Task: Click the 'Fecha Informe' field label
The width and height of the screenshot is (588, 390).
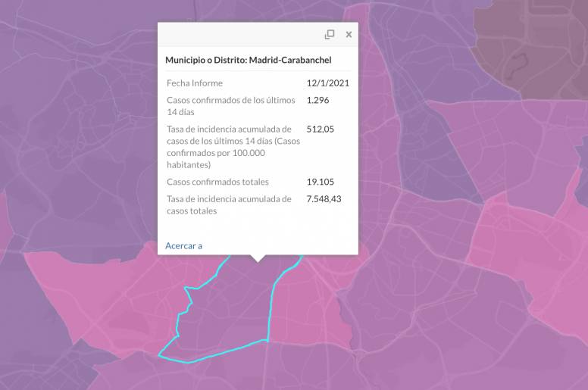Action: point(193,83)
